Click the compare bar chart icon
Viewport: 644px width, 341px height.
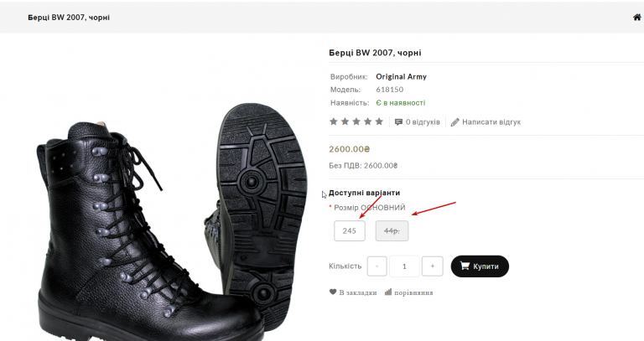point(388,292)
